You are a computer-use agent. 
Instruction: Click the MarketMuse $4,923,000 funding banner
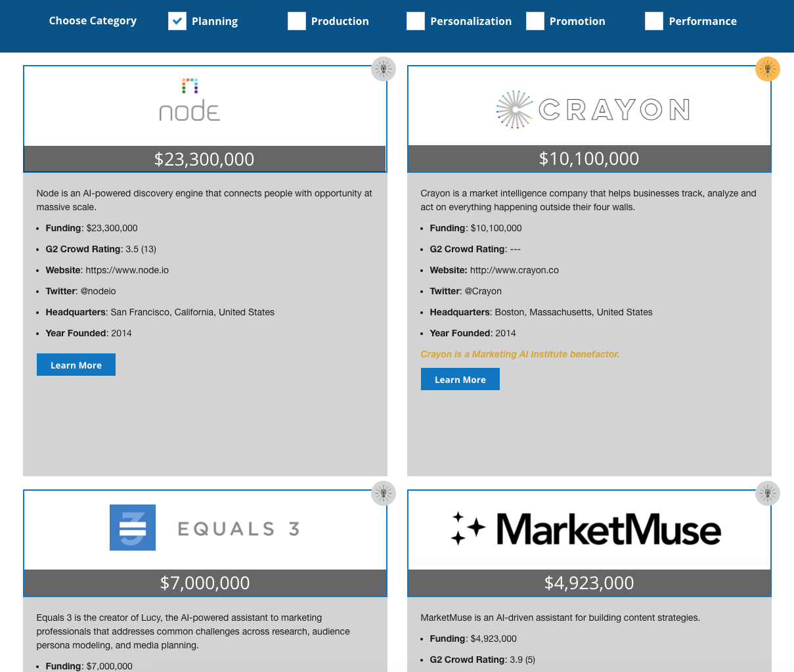point(589,583)
